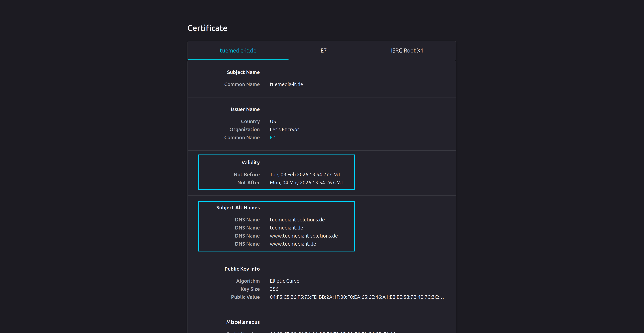Screen dimensions: 644x333
Task: Select the Validity section heading
Action: [x=250, y=162]
